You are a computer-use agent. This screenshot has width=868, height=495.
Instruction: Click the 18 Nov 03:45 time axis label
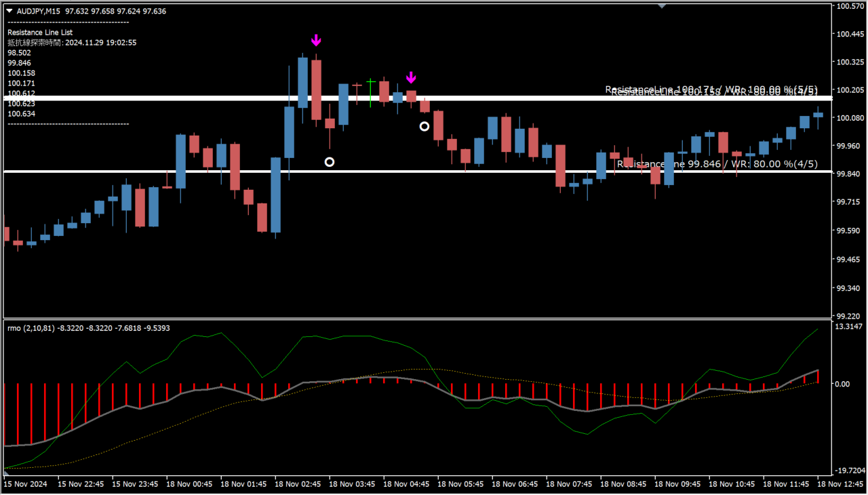pos(352,485)
